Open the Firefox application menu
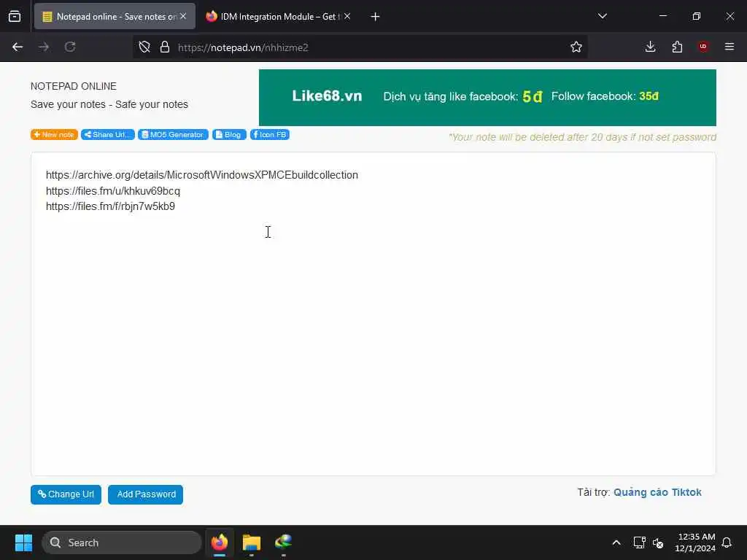Screen dimensions: 747x560 click(x=729, y=47)
